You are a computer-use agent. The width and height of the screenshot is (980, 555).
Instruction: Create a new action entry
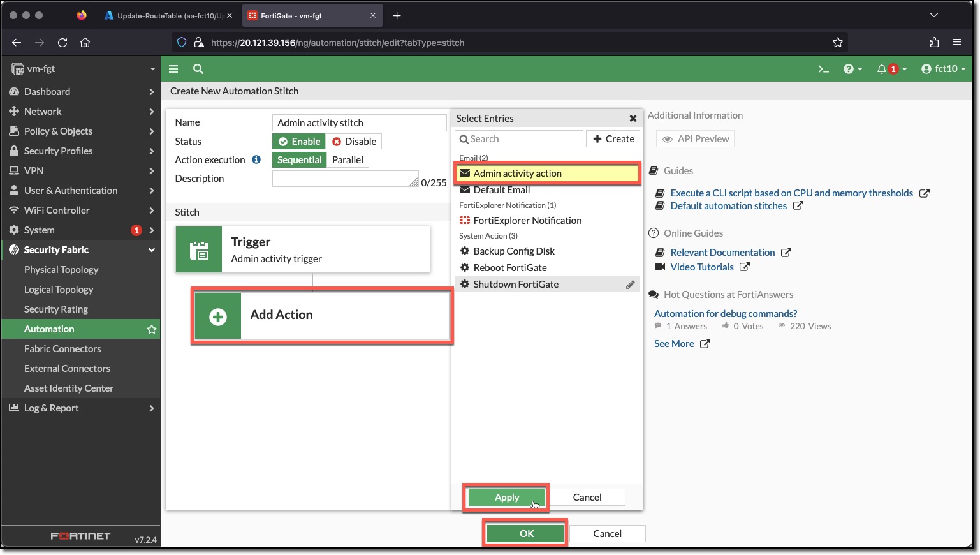coord(613,139)
